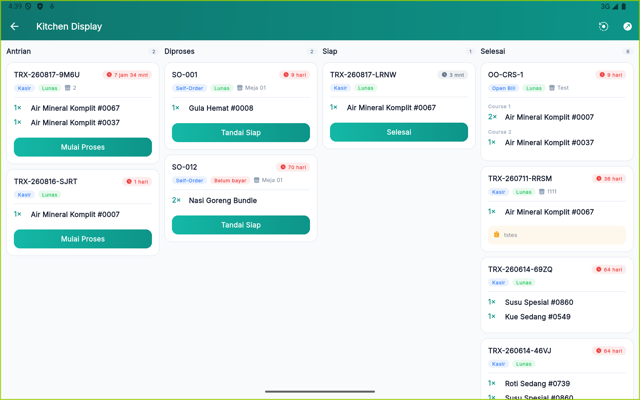The width and height of the screenshot is (640, 400).
Task: Click table icon beside Meja 01 on SO-012
Action: [257, 180]
